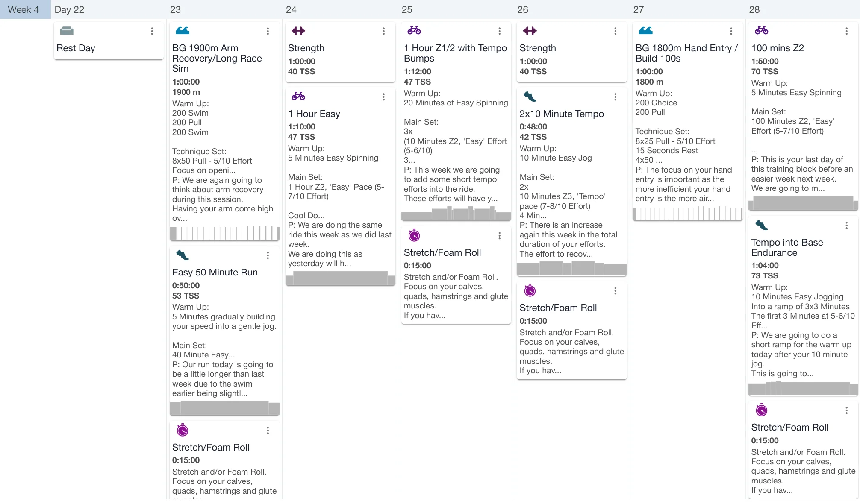Click run shoe icon on 2x10 Minute Tempo

click(x=530, y=97)
